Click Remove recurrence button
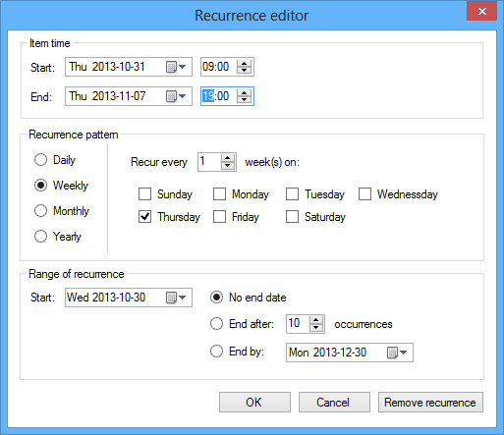 pyautogui.click(x=430, y=403)
